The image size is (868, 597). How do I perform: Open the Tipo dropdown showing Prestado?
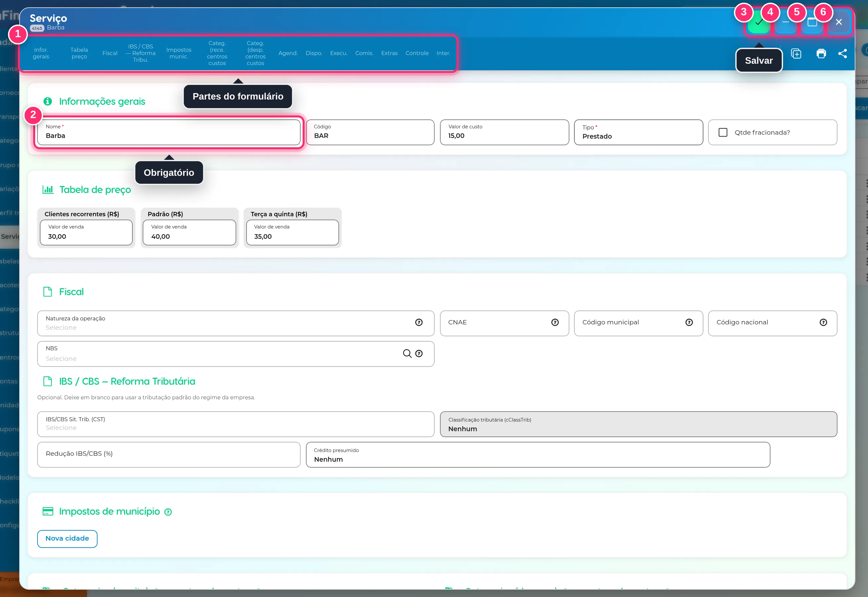tap(638, 132)
